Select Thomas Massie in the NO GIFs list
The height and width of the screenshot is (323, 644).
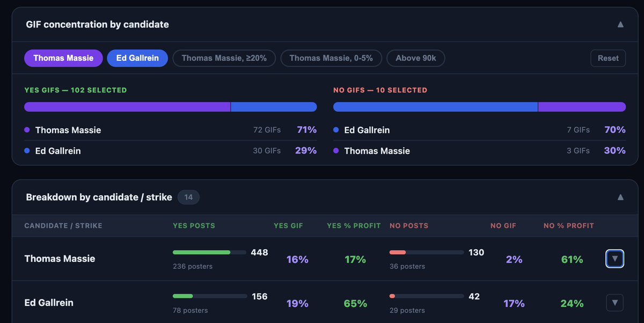point(377,151)
